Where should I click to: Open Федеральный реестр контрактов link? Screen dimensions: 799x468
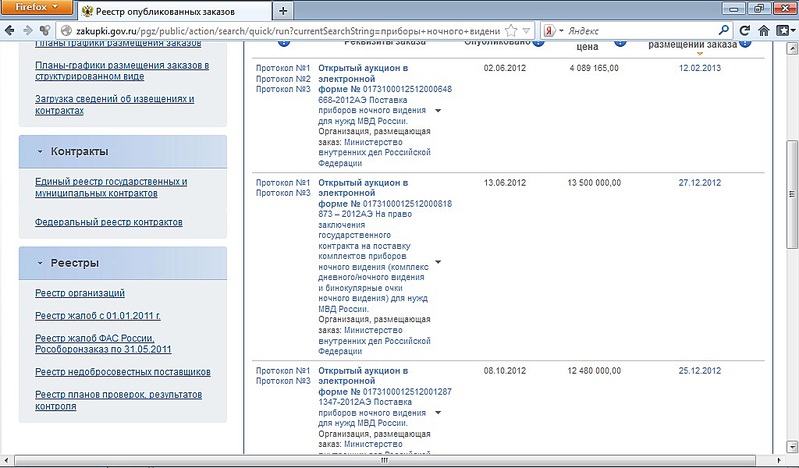[x=109, y=222]
